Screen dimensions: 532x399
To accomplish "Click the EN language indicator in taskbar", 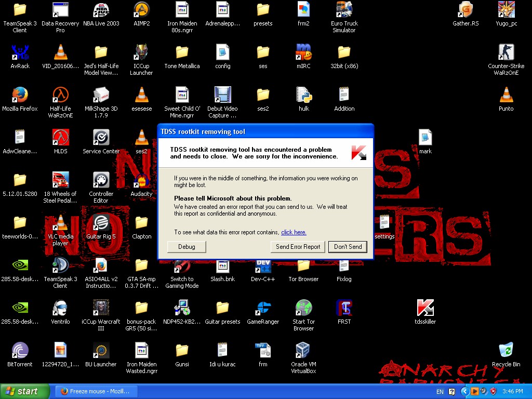I will coord(440,392).
